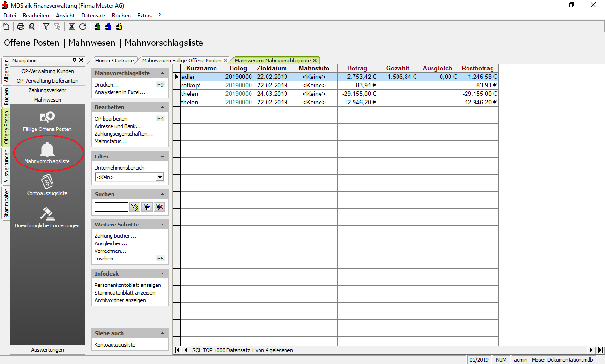Collapse the Infodesk section
This screenshot has height=364, width=605.
tap(163, 274)
